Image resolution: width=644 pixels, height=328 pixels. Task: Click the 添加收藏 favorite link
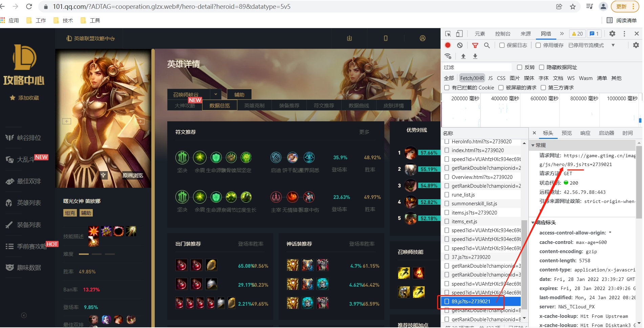pyautogui.click(x=24, y=98)
